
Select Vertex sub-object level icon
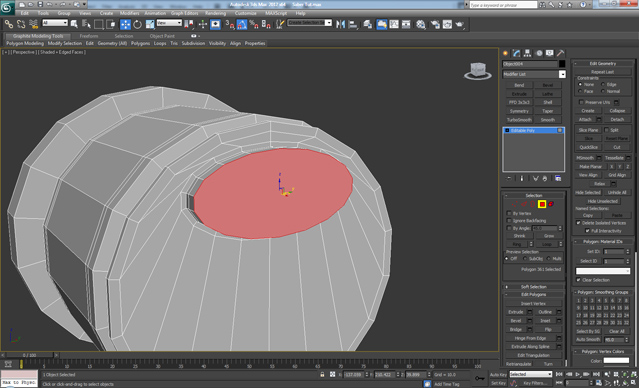coord(515,204)
